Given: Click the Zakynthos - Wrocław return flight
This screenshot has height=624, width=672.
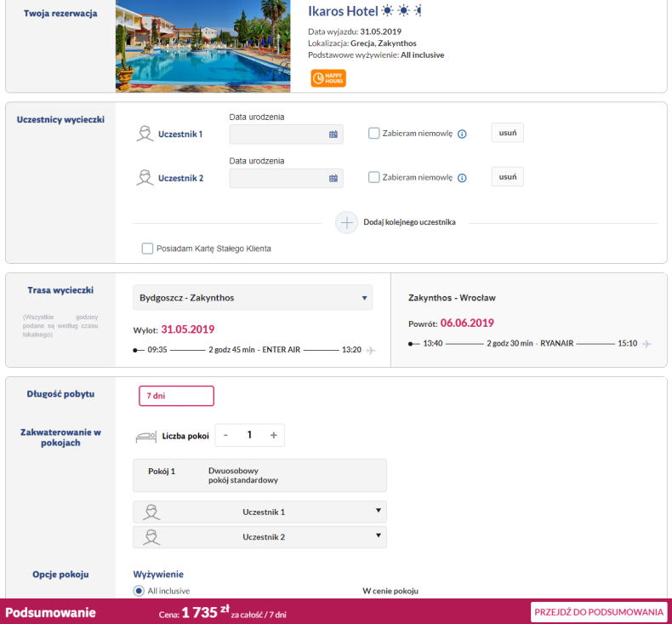Looking at the screenshot, I should (x=452, y=298).
